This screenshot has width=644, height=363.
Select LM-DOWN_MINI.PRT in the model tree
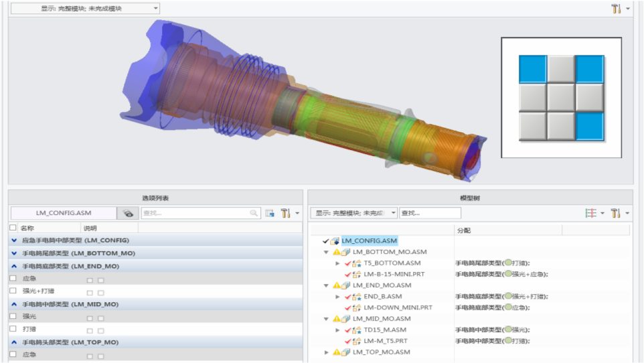(398, 307)
